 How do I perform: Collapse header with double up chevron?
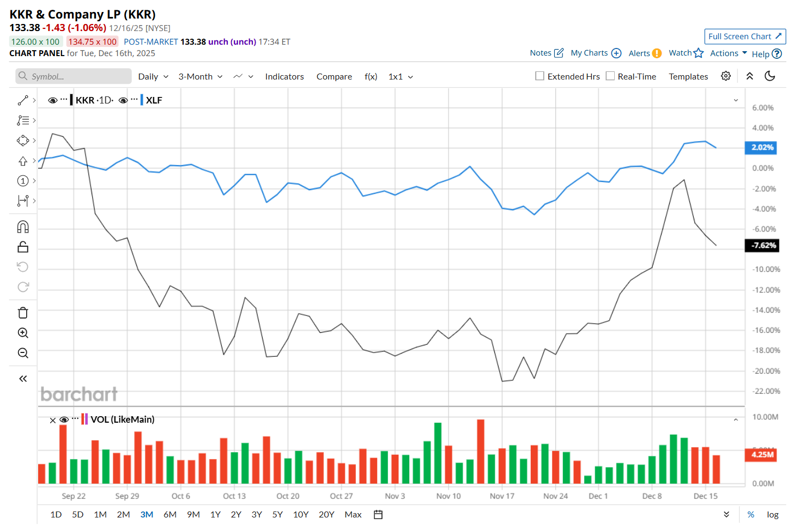(750, 76)
